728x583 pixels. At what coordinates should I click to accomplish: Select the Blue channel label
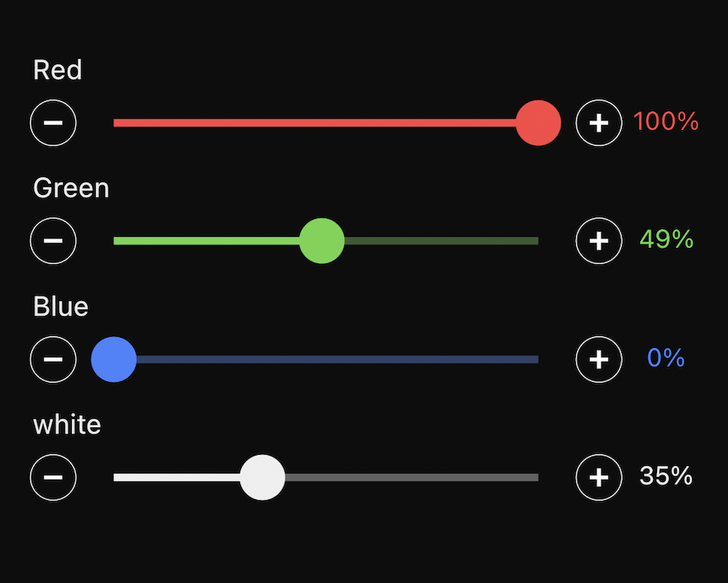tap(61, 306)
